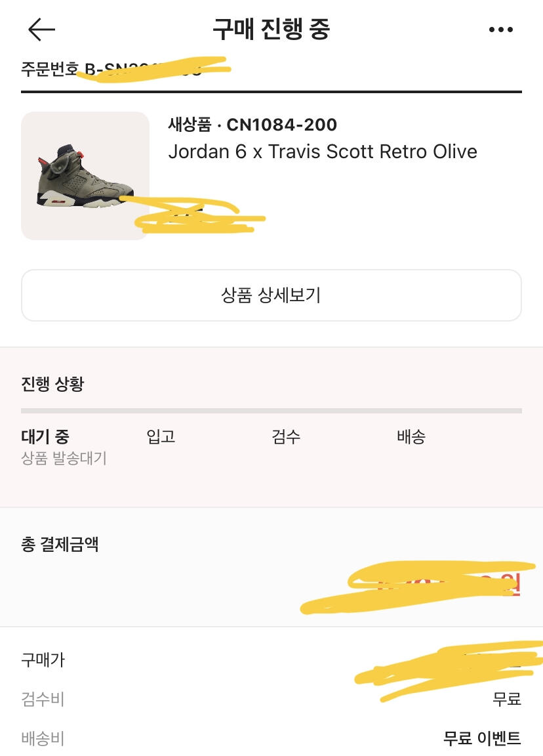
Task: Tap the 총 결제금액 heading
Action: click(60, 544)
